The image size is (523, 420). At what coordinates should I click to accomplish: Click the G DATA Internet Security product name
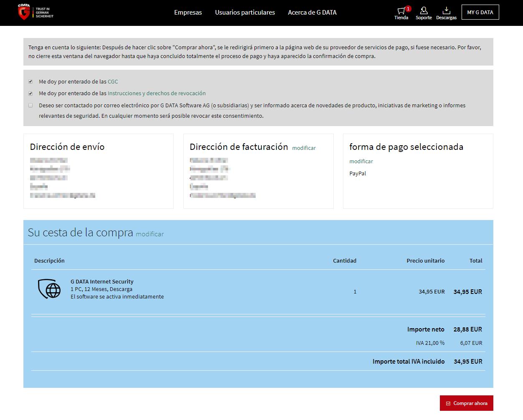point(102,282)
